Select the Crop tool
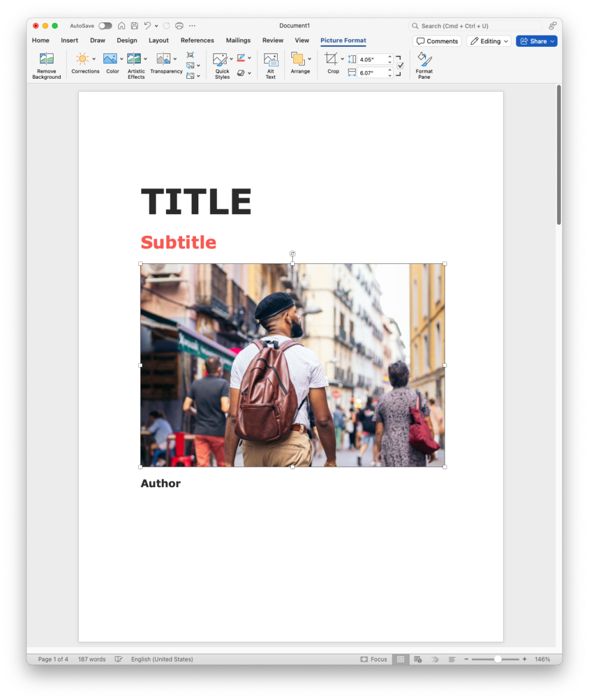589x700 pixels. (332, 63)
